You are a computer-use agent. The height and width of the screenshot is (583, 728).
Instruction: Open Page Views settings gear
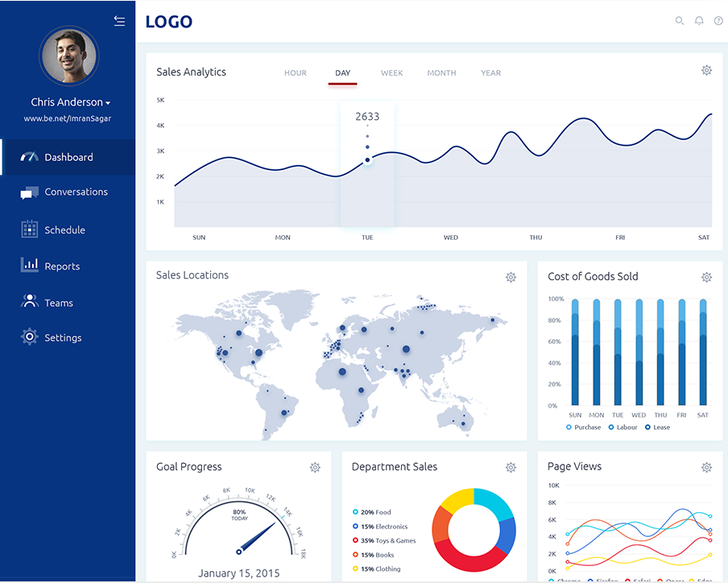[706, 467]
